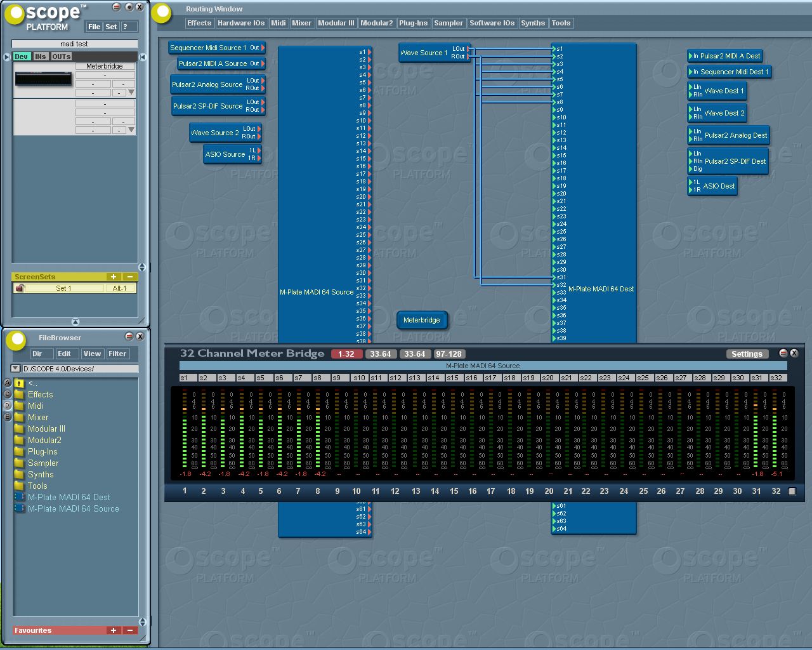Open the Tools menu in Routing Window
Screen dimensions: 812x650
pos(561,23)
